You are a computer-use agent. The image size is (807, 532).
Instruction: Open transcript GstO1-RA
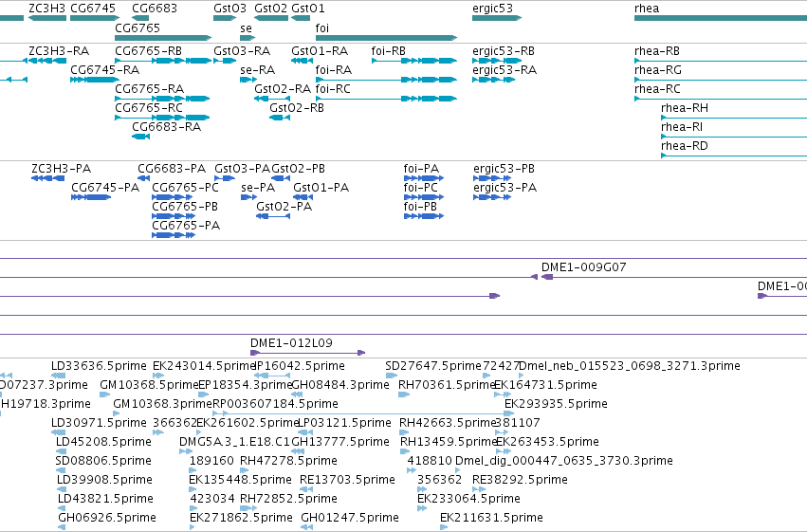[x=320, y=51]
